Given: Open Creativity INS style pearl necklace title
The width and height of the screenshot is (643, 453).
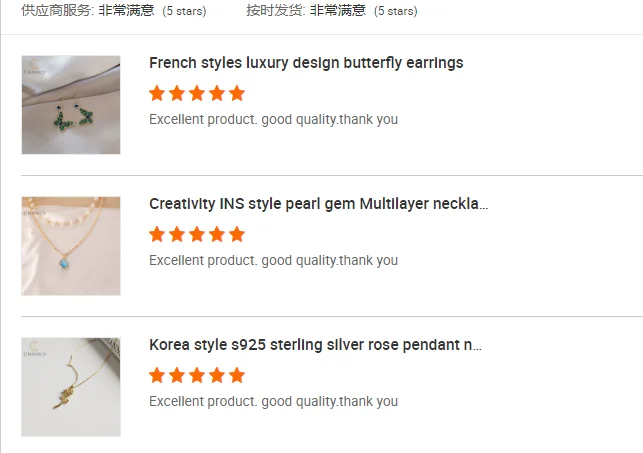Looking at the screenshot, I should point(318,204).
